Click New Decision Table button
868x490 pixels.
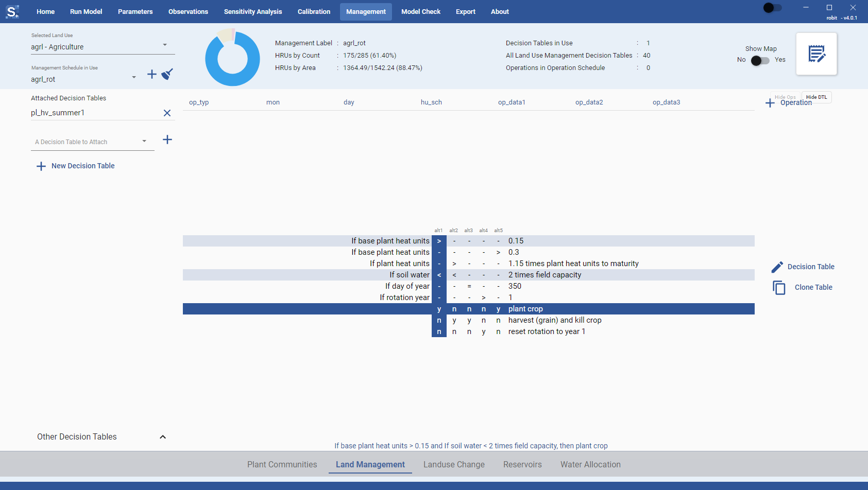coord(76,166)
